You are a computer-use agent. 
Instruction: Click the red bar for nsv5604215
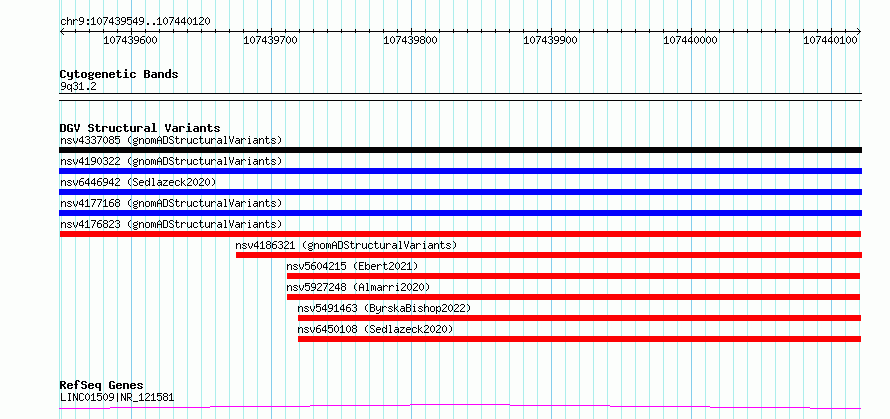[x=574, y=276]
